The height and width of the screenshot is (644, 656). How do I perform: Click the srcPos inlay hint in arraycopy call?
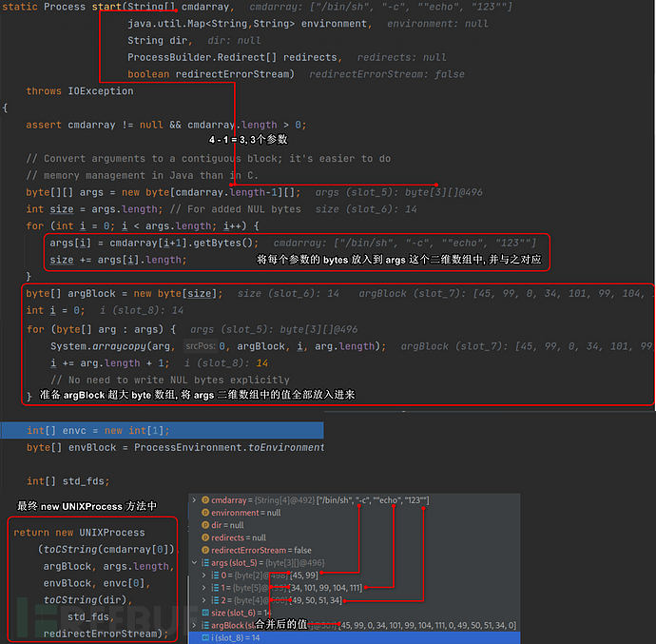click(200, 346)
